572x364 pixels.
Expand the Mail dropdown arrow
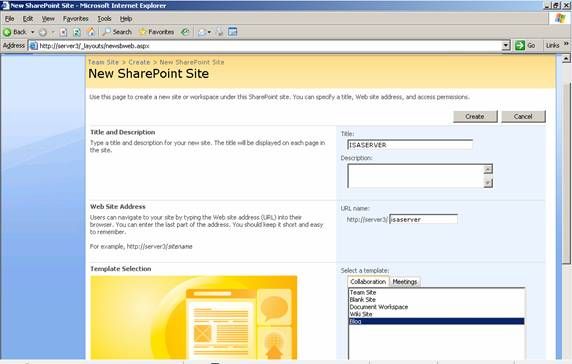click(x=209, y=32)
